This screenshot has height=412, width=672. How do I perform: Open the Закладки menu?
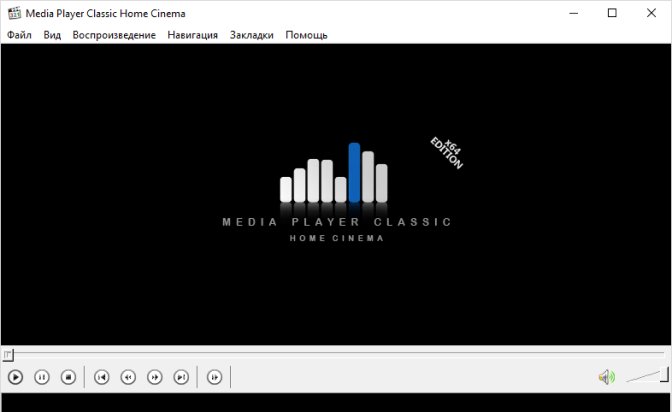(252, 35)
